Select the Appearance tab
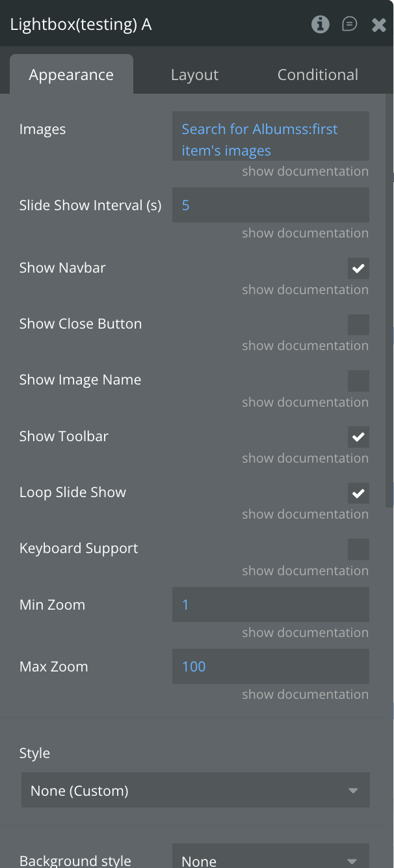The height and width of the screenshot is (868, 394). click(x=71, y=75)
